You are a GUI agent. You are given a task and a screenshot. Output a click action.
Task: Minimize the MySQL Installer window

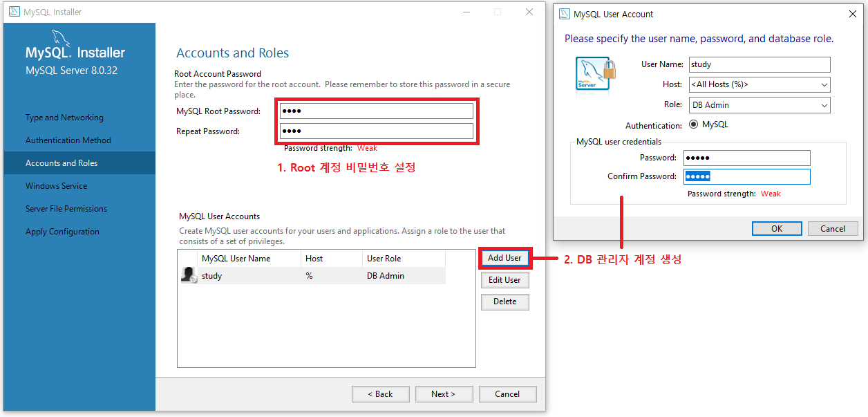pos(466,12)
